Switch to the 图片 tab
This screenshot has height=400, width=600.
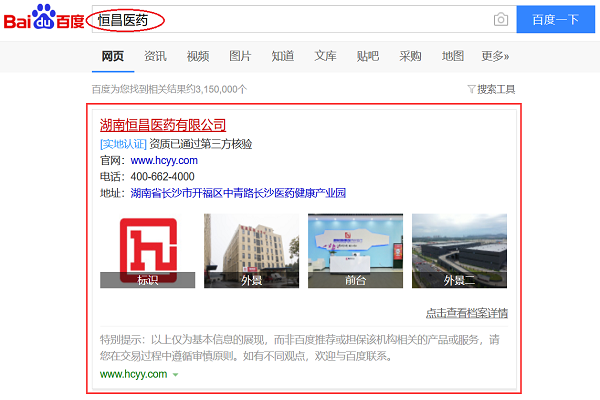point(240,56)
